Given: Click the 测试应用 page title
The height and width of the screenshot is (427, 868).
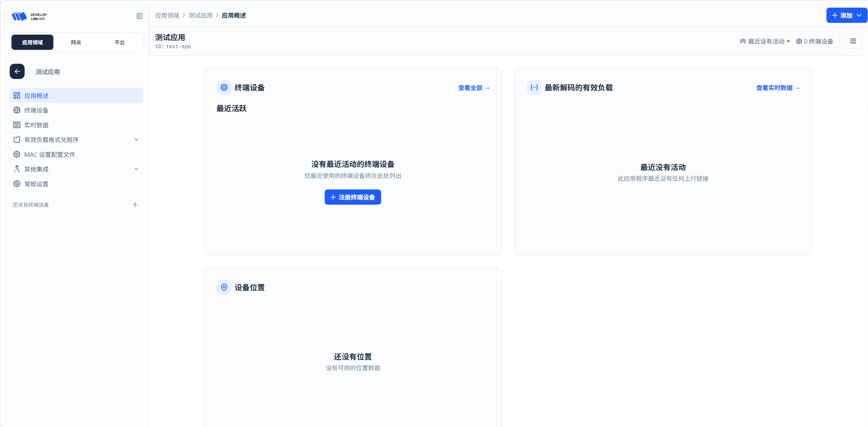Looking at the screenshot, I should pyautogui.click(x=170, y=37).
